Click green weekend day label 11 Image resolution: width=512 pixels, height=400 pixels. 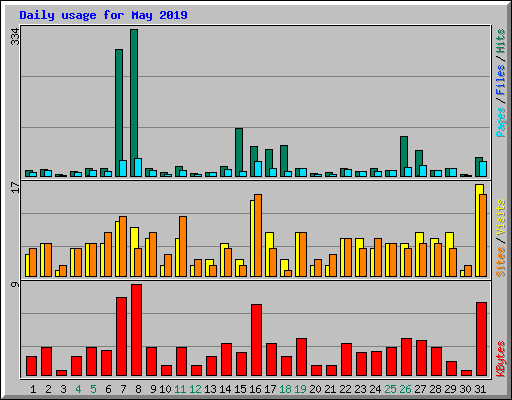pos(180,389)
